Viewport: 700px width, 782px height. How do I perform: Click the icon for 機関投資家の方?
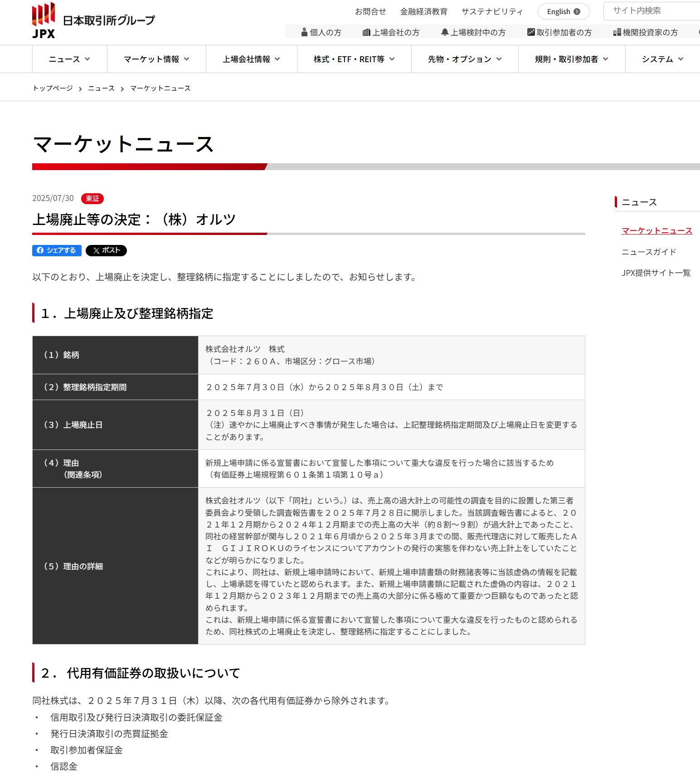coord(617,32)
